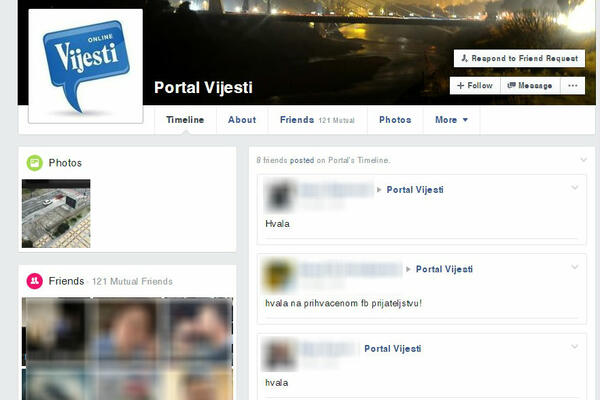Click the blurred avatar beside the Hvala post
Viewport: 600px width, 400px height.
pos(279,196)
